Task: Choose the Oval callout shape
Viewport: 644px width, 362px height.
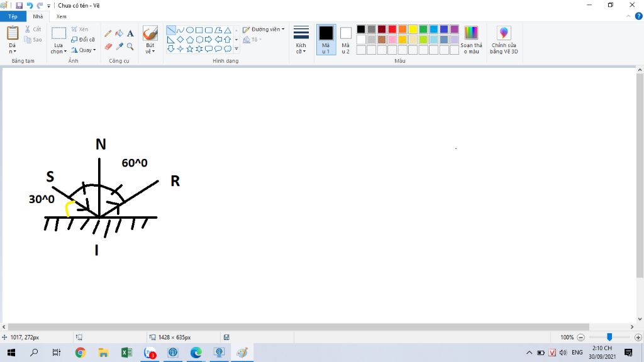Action: (x=218, y=49)
